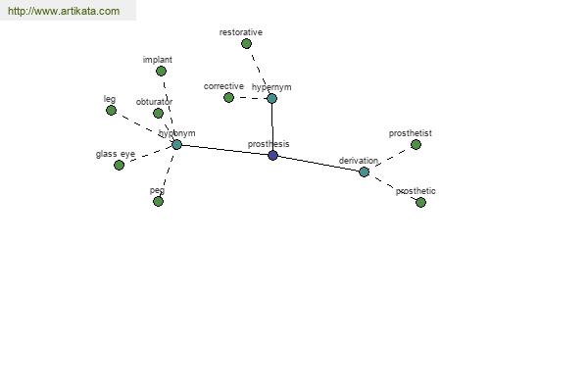Viewport: 588px width, 392px height.
Task: Click the 'obturator' label text
Action: point(154,102)
